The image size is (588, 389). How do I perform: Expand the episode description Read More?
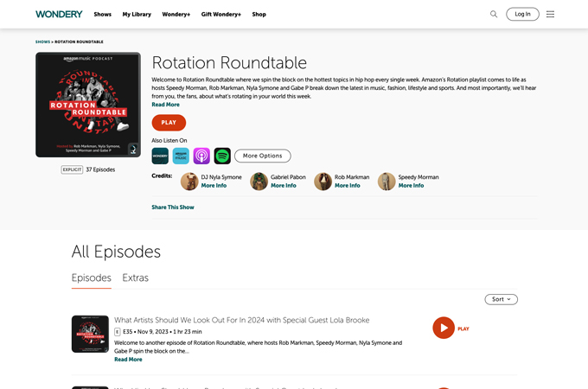(x=128, y=360)
